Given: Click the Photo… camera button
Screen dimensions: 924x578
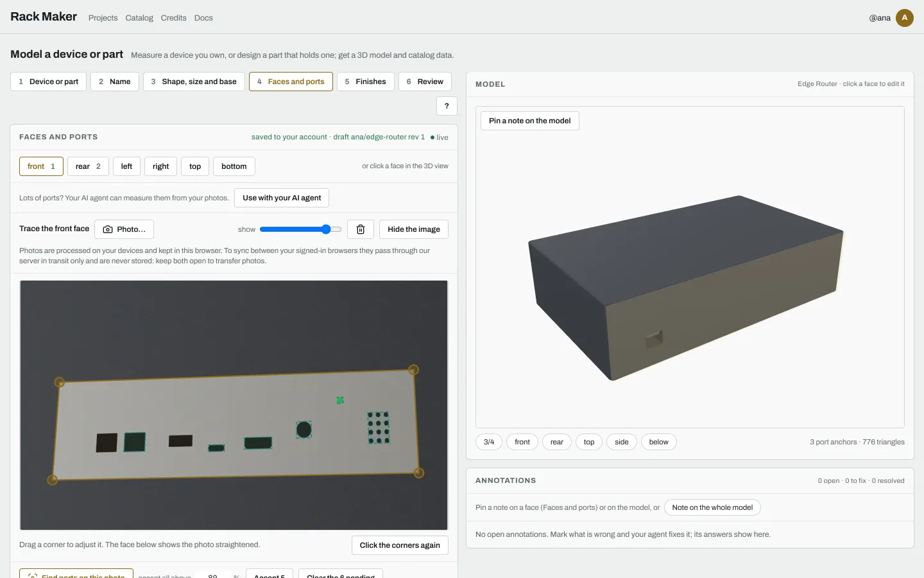Looking at the screenshot, I should (124, 229).
